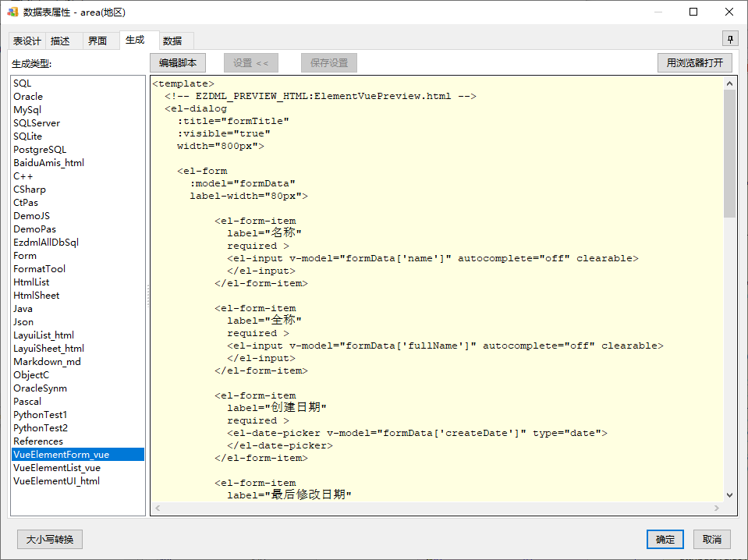Click scroll-up arrow of code panel

pyautogui.click(x=729, y=83)
